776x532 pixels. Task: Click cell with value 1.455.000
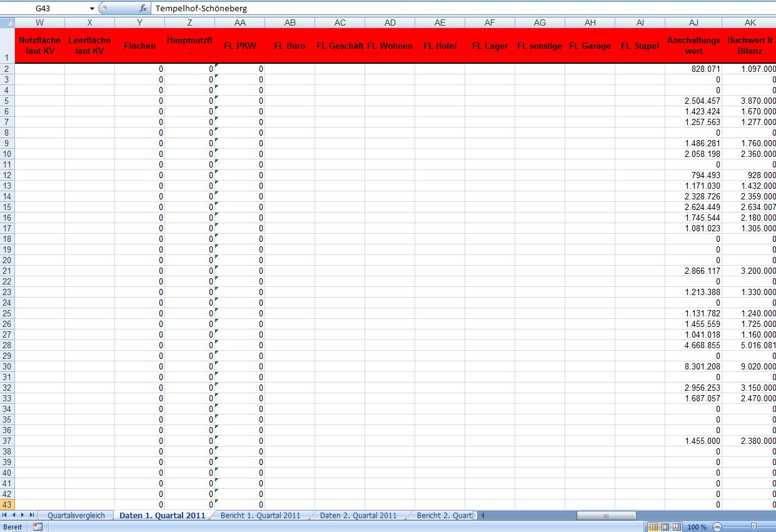[x=693, y=441]
